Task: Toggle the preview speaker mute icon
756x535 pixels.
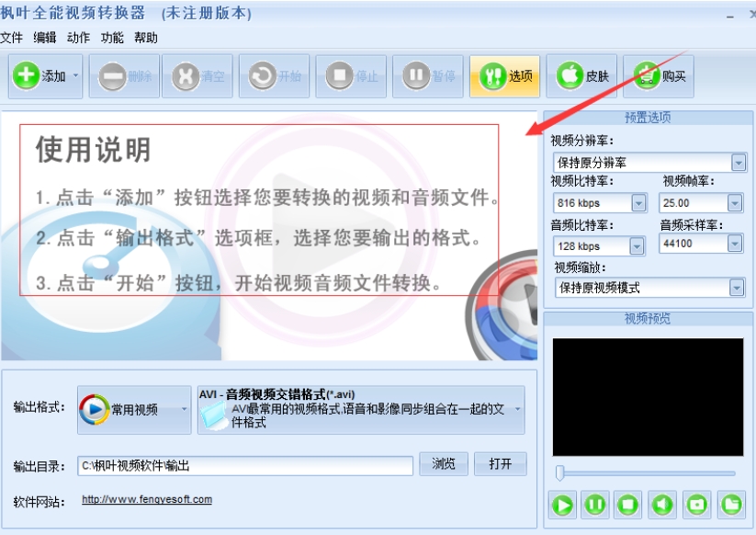Action: [662, 505]
